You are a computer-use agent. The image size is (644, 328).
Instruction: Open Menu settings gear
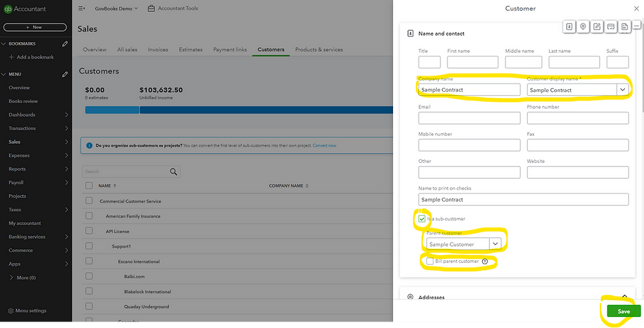point(11,311)
